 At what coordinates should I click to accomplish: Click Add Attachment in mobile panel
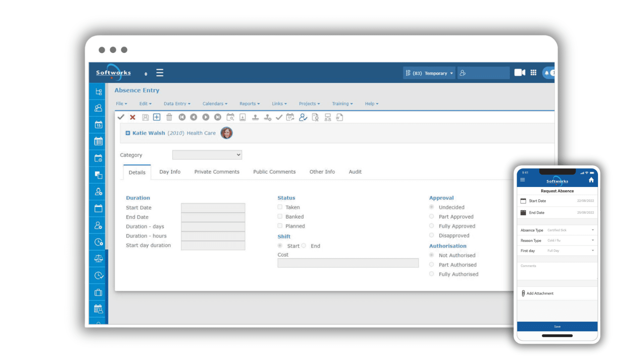point(540,293)
